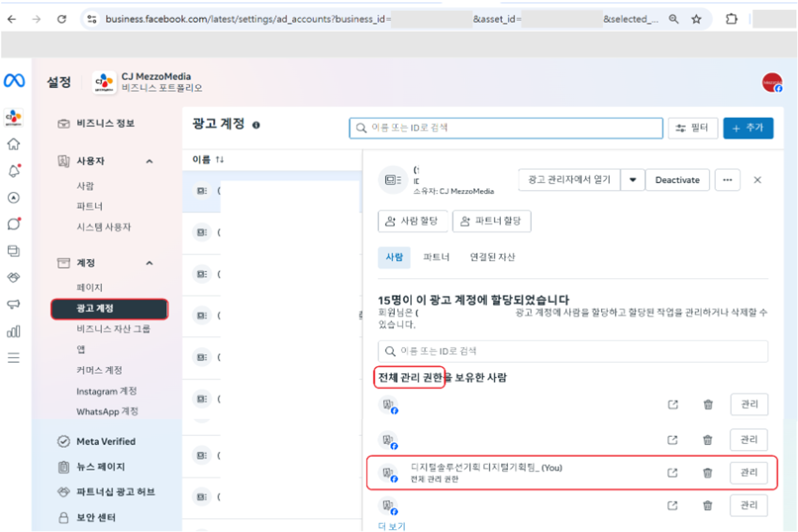Open the CJ business portfolio icon in left rail
This screenshot has height=532, width=798.
click(x=13, y=117)
